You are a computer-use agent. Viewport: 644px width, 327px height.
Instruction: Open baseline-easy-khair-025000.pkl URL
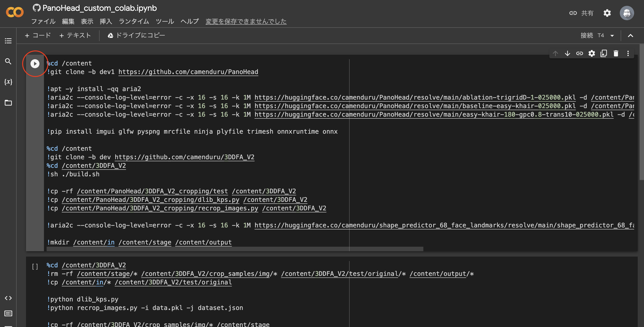tap(415, 106)
